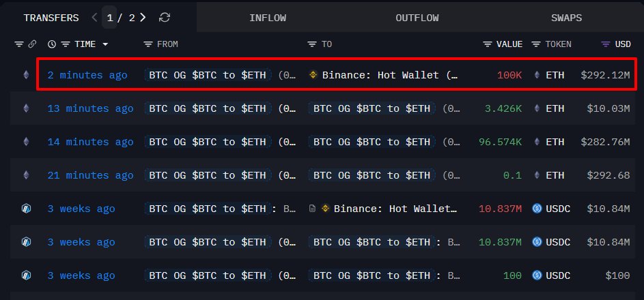Open the USD column filter
The height and width of the screenshot is (300, 644).
tap(605, 44)
